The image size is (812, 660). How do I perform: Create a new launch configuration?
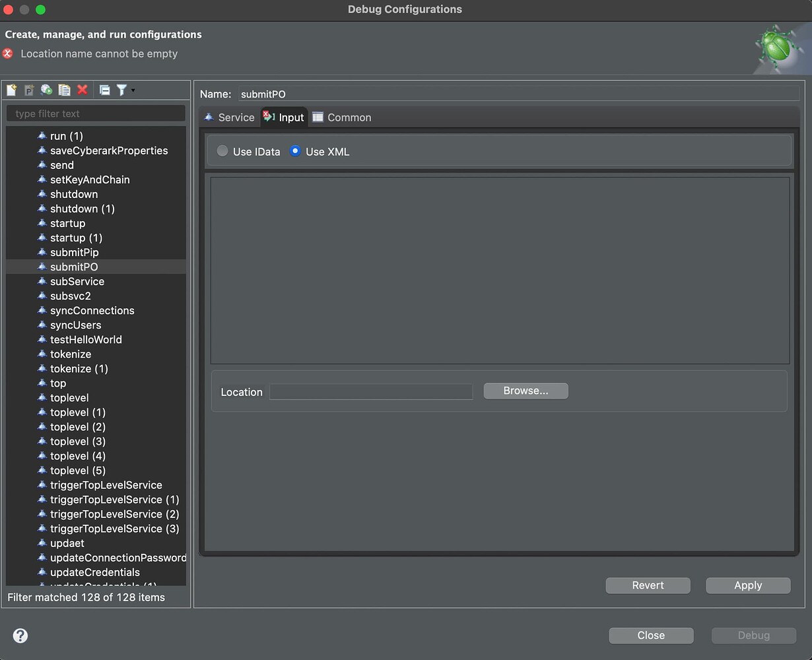pyautogui.click(x=12, y=90)
